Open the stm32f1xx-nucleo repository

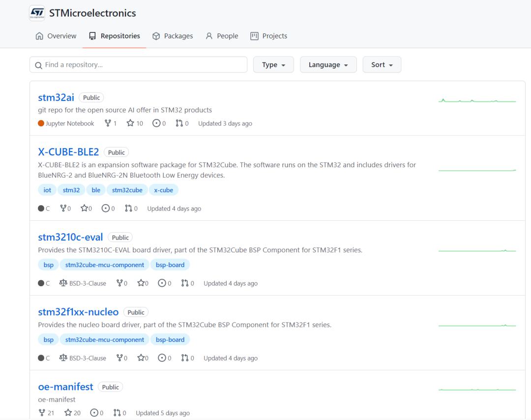[x=78, y=312]
